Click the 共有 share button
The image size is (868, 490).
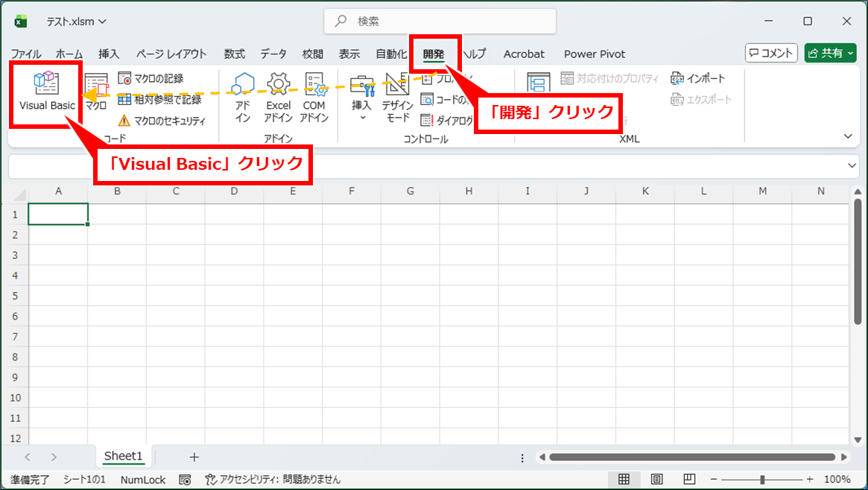[x=830, y=53]
